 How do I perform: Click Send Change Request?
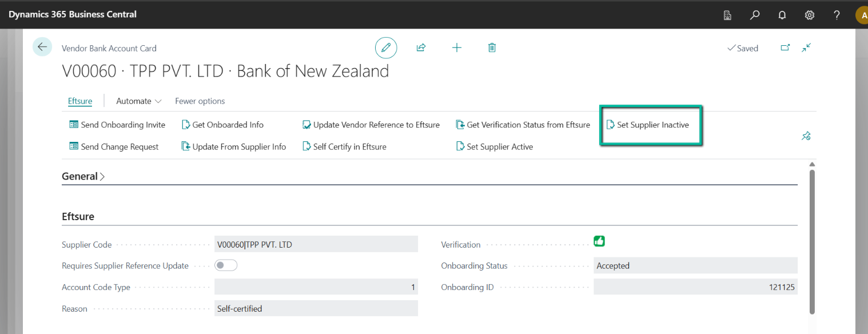114,146
